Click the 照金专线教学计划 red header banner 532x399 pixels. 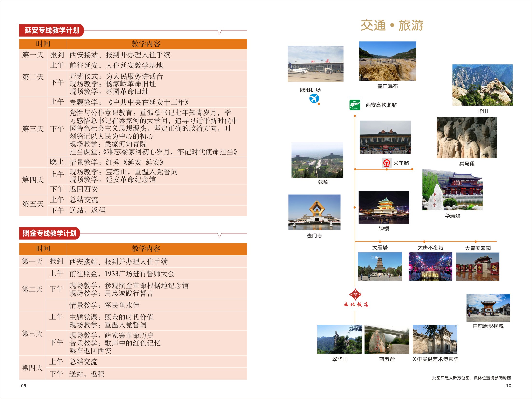[49, 233]
